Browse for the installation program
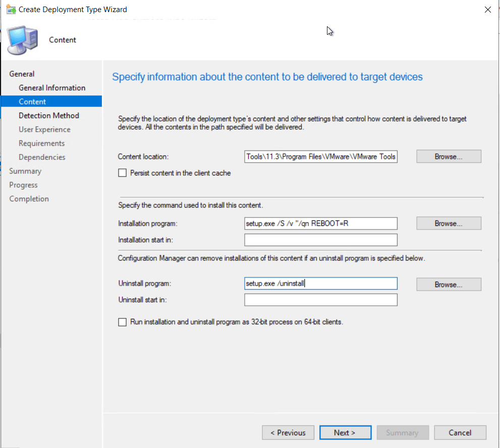Image resolution: width=500 pixels, height=448 pixels. pyautogui.click(x=449, y=223)
